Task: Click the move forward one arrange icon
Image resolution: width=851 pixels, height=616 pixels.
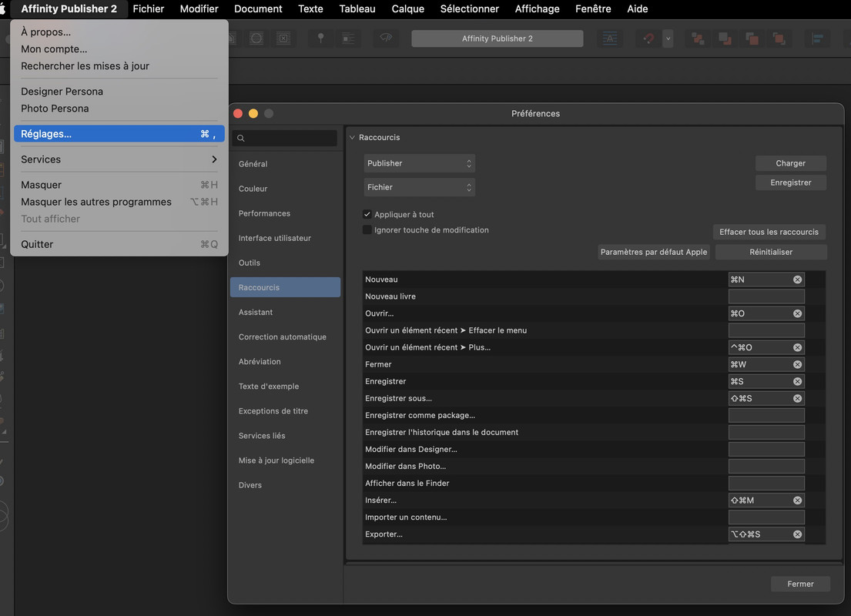Action: [x=752, y=38]
